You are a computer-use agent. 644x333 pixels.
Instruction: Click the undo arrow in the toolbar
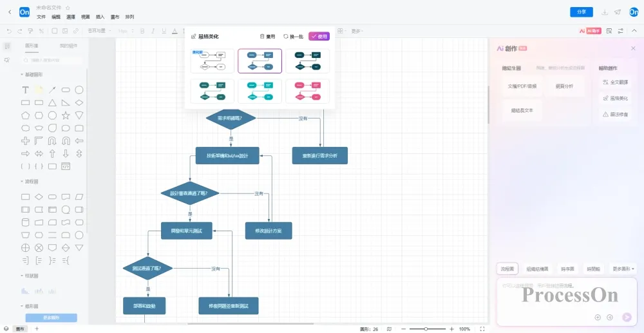click(x=9, y=30)
